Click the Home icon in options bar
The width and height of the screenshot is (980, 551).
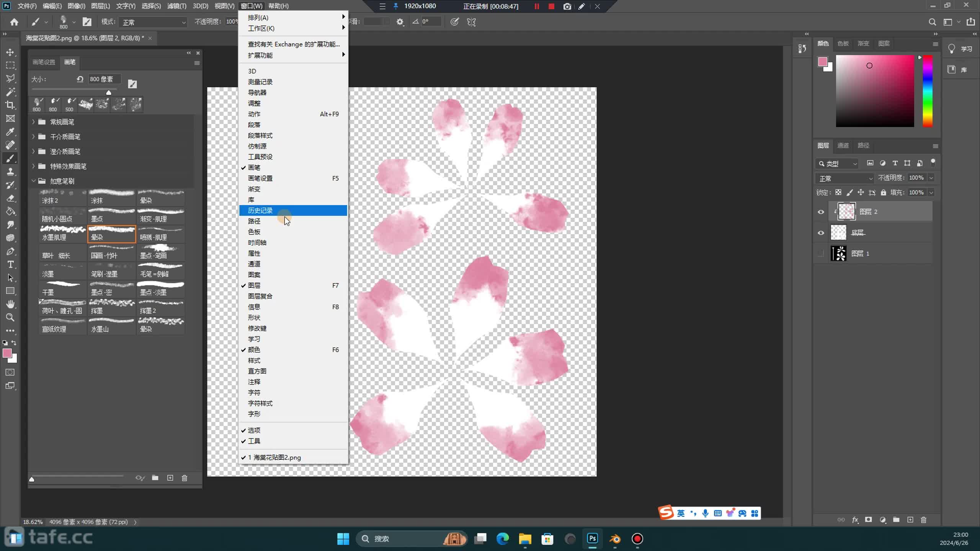tap(14, 22)
